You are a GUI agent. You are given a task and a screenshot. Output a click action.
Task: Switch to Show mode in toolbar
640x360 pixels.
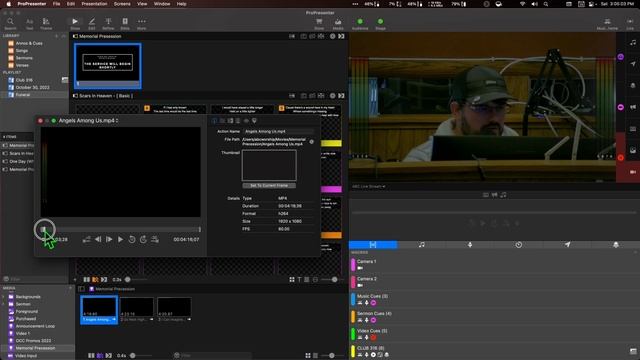[x=75, y=24]
